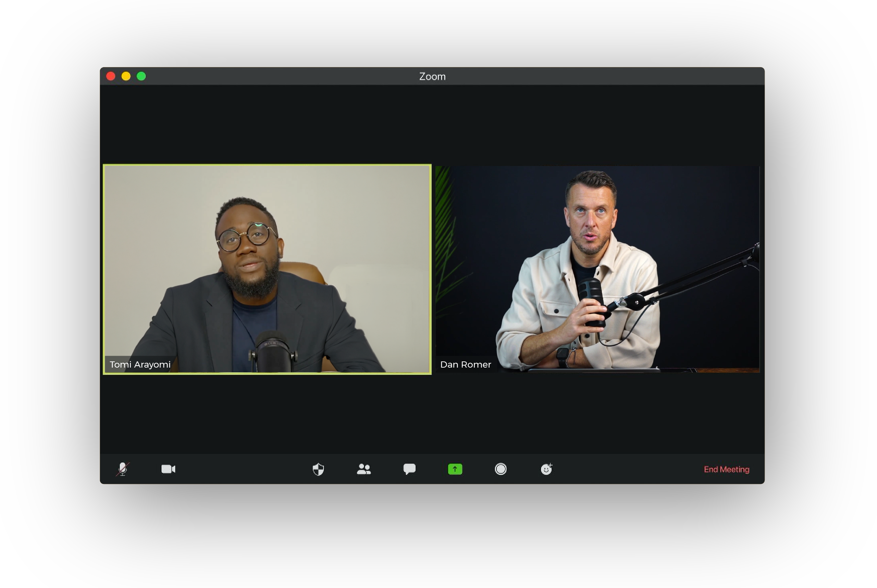Minimize the window with yellow button

pyautogui.click(x=126, y=77)
